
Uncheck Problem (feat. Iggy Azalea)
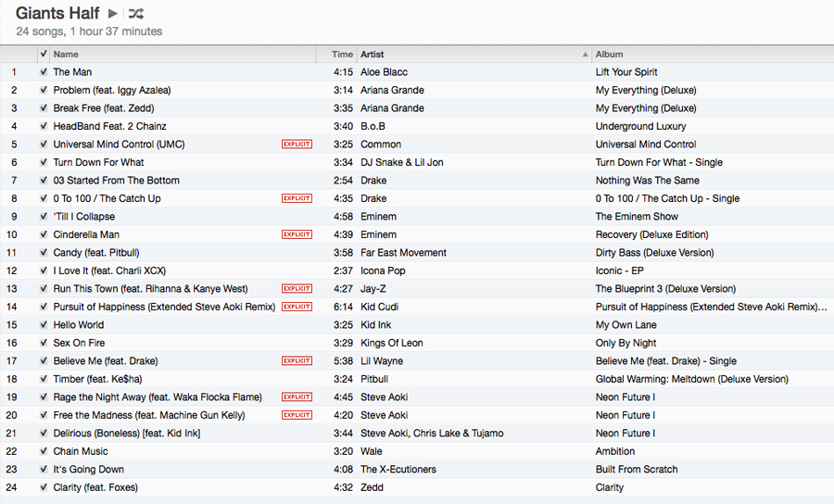44,90
